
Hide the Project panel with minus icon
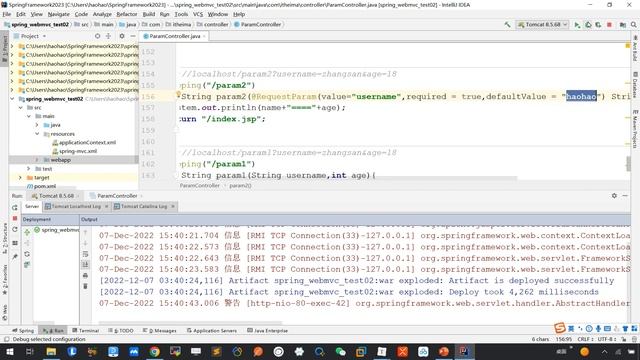133,36
